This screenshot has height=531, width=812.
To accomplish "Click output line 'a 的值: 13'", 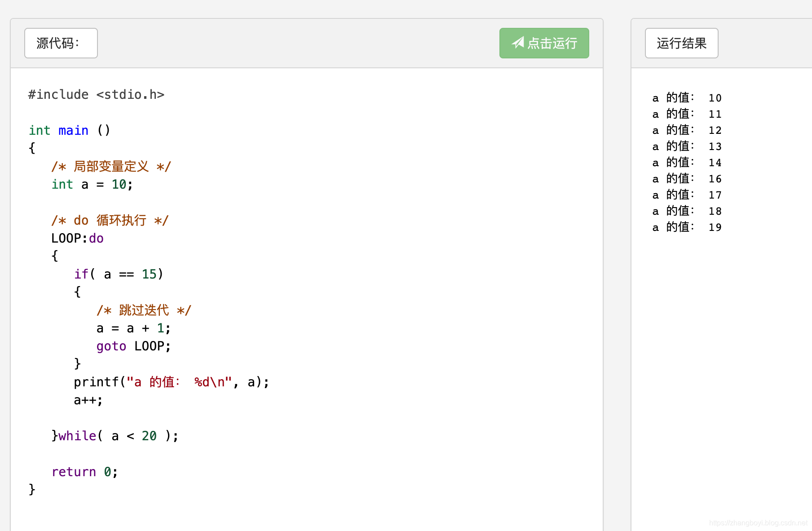I will (687, 146).
